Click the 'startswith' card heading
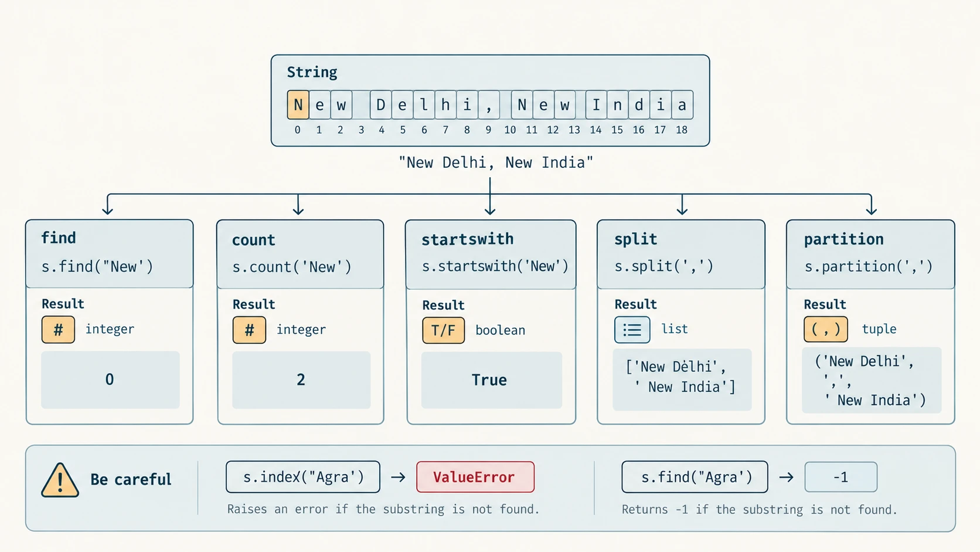980x552 pixels. (x=467, y=239)
